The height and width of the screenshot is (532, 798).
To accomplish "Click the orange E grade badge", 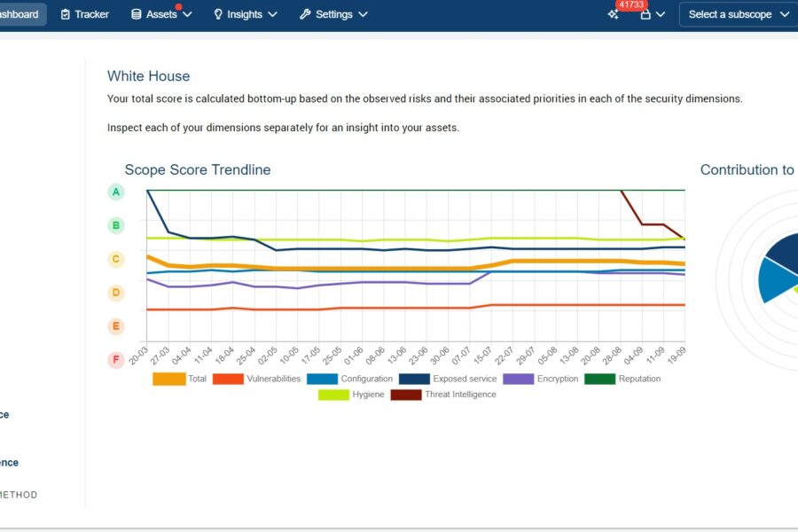I will (116, 326).
